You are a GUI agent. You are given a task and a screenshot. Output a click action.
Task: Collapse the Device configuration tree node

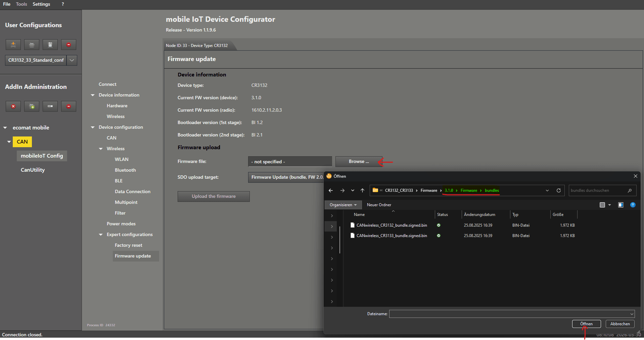[x=93, y=127]
